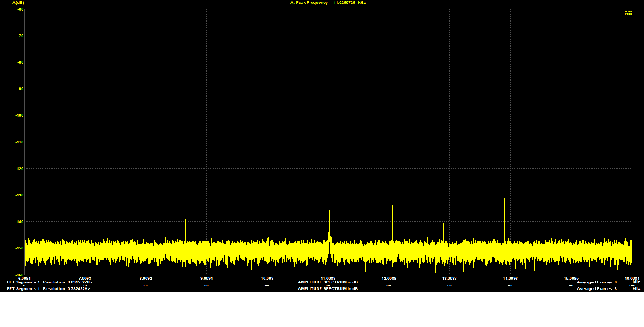Click the -140 amplitude axis label
Image resolution: width=644 pixels, height=327 pixels.
coord(19,222)
